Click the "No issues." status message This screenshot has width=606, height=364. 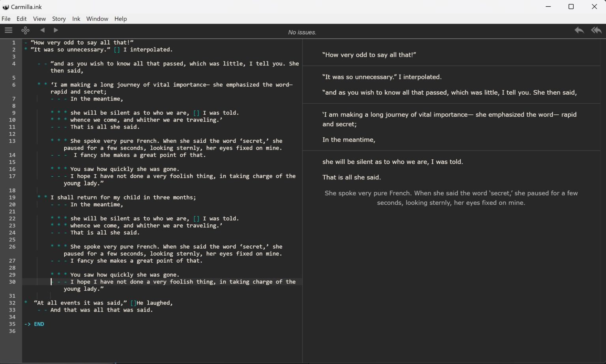[302, 32]
